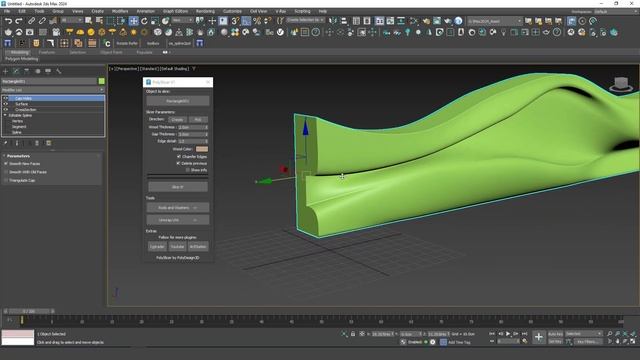Screen dimensions: 640x360
Task: Click the Redo arrow in main toolbar
Action: point(19,21)
